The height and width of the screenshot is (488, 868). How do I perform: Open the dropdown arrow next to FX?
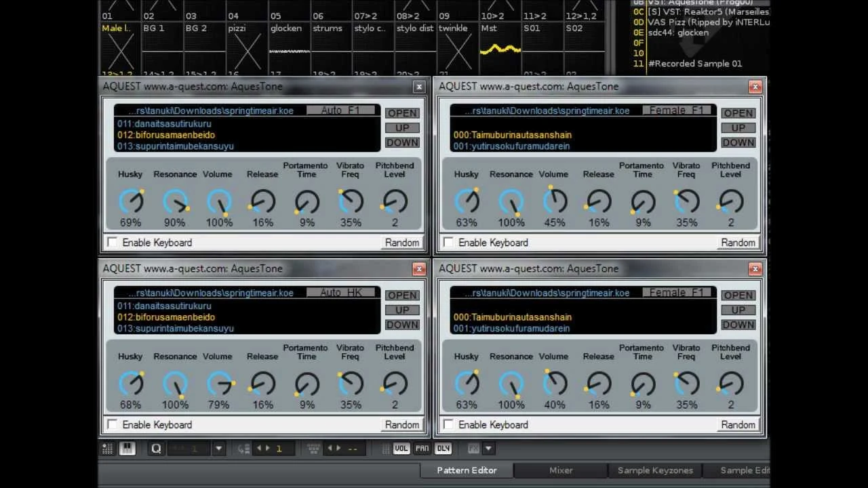click(488, 448)
